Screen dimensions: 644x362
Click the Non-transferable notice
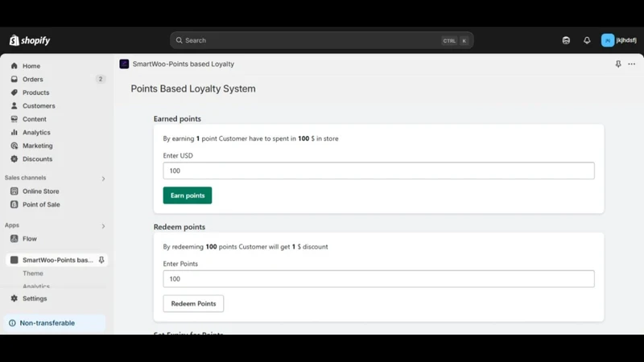pos(55,323)
